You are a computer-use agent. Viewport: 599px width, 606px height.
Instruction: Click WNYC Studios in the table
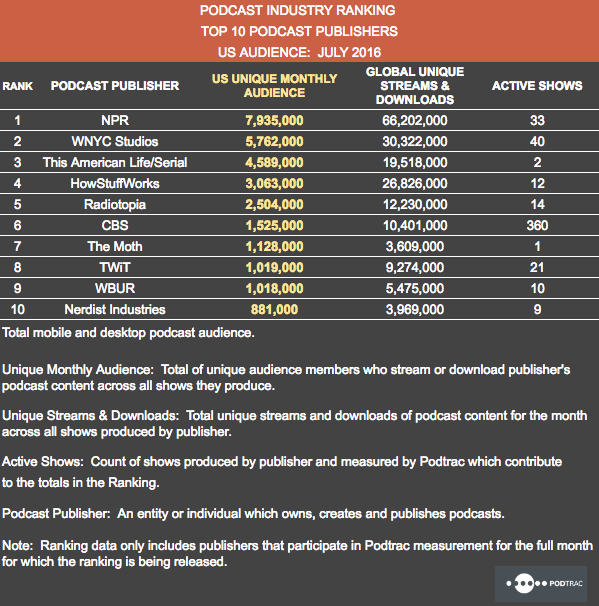click(115, 141)
